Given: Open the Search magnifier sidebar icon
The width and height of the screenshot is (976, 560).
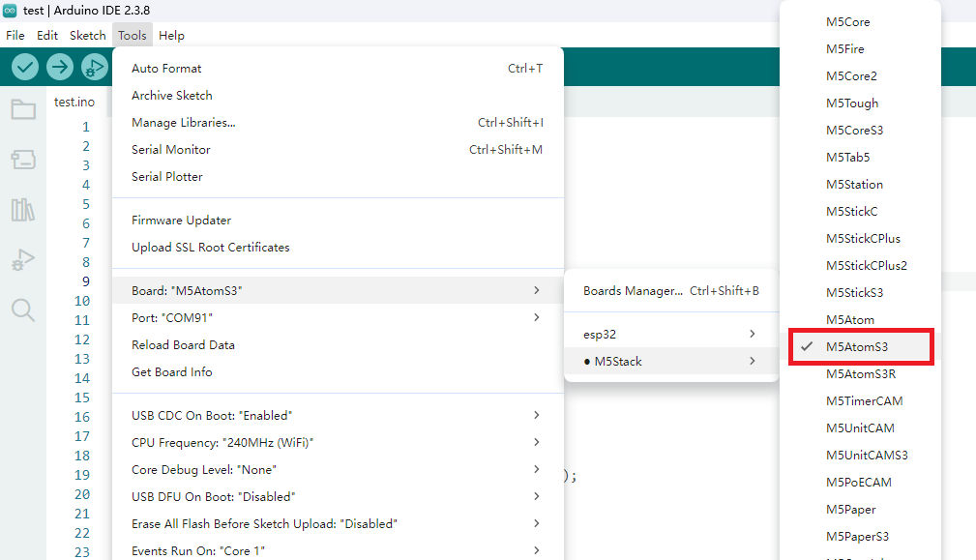Looking at the screenshot, I should pos(23,309).
